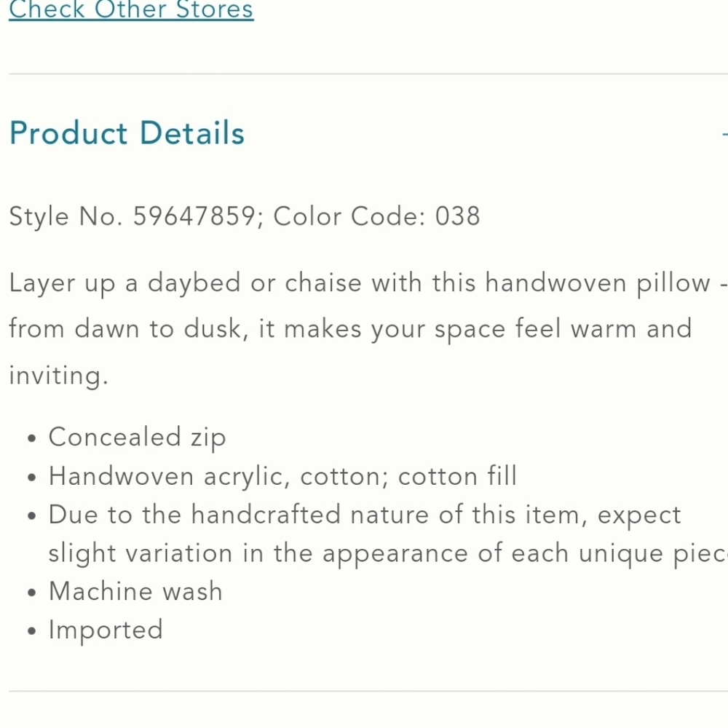Screen dimensions: 728x728
Task: Select the "Imported" bullet item
Action: [x=106, y=630]
